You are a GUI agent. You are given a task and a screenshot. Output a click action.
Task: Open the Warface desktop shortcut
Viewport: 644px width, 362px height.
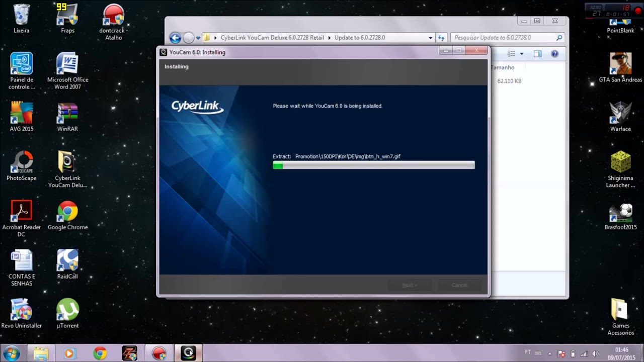pos(620,117)
